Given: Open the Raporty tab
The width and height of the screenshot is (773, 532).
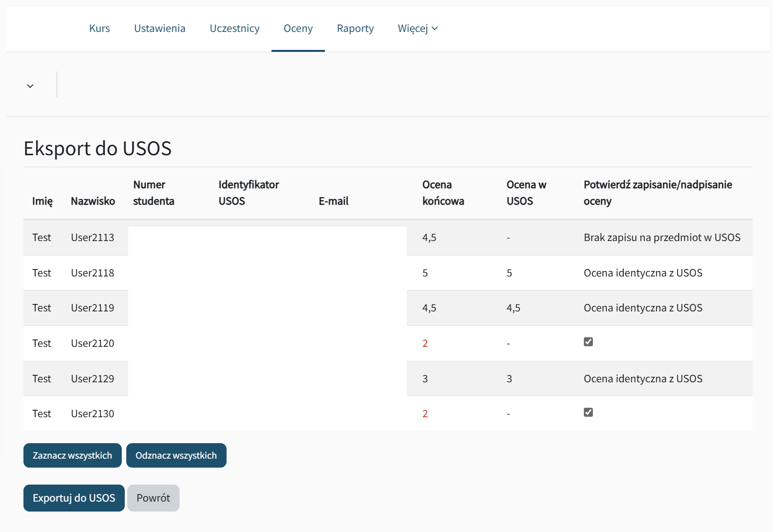Looking at the screenshot, I should pyautogui.click(x=355, y=28).
